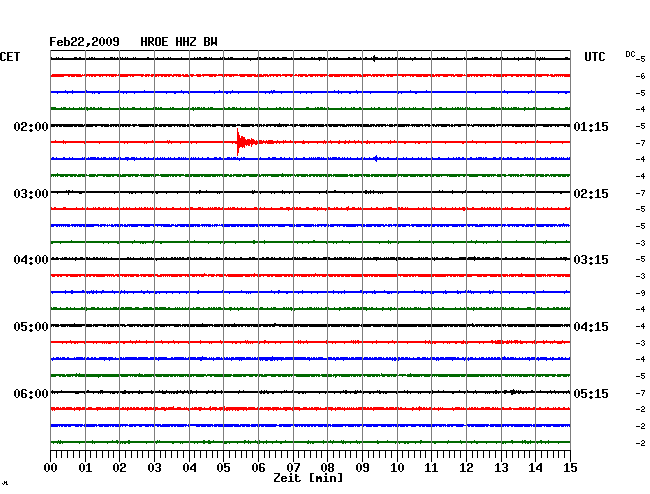
Task: Click the x-axis minute label "02"
Action: [x=119, y=468]
